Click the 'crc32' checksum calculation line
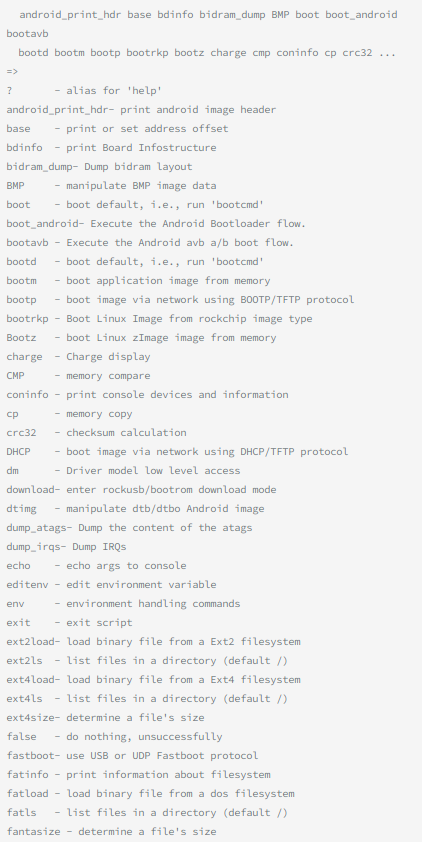The width and height of the screenshot is (422, 842). click(96, 433)
